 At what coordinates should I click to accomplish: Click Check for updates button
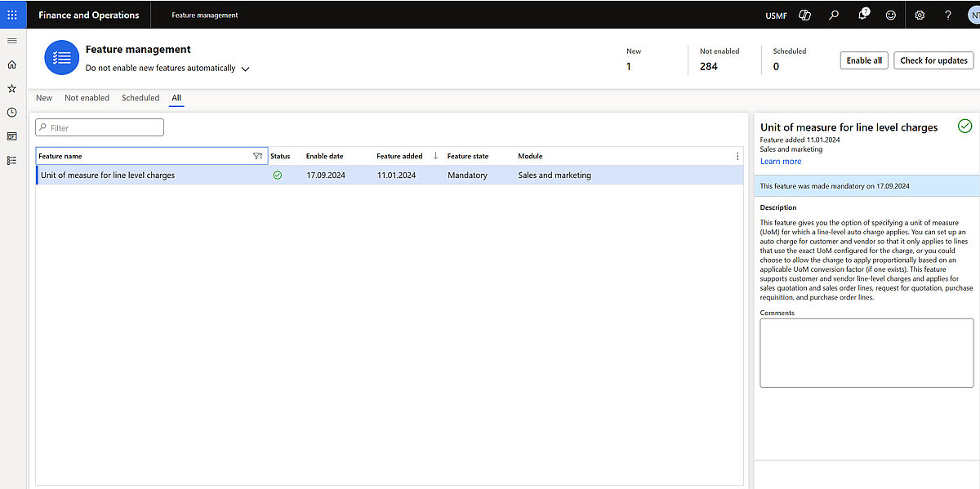(x=933, y=60)
